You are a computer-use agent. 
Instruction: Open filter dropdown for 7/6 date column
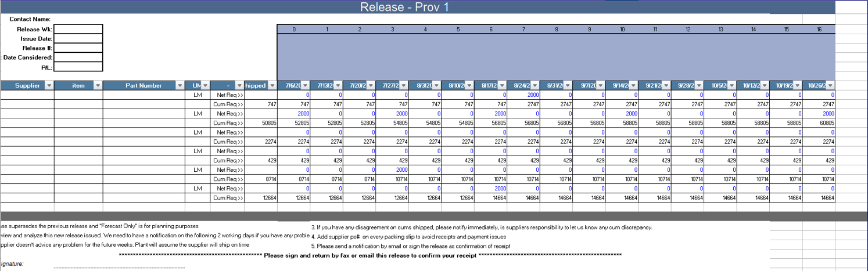click(x=305, y=86)
